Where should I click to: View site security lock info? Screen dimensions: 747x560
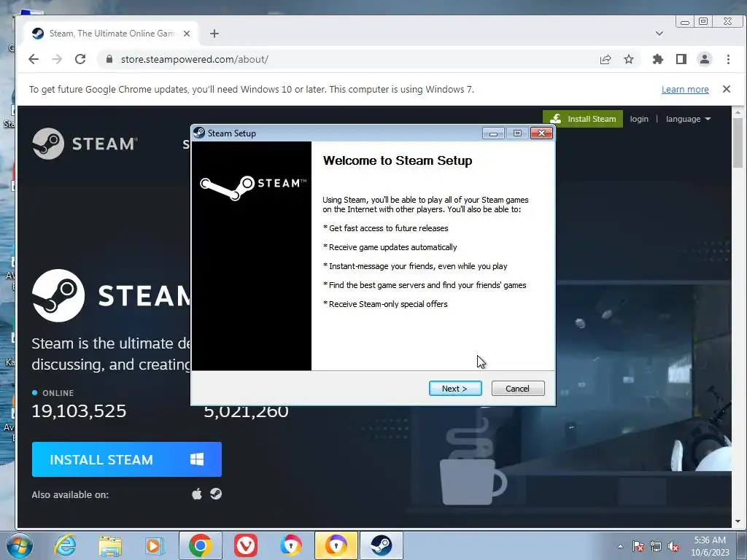click(109, 59)
